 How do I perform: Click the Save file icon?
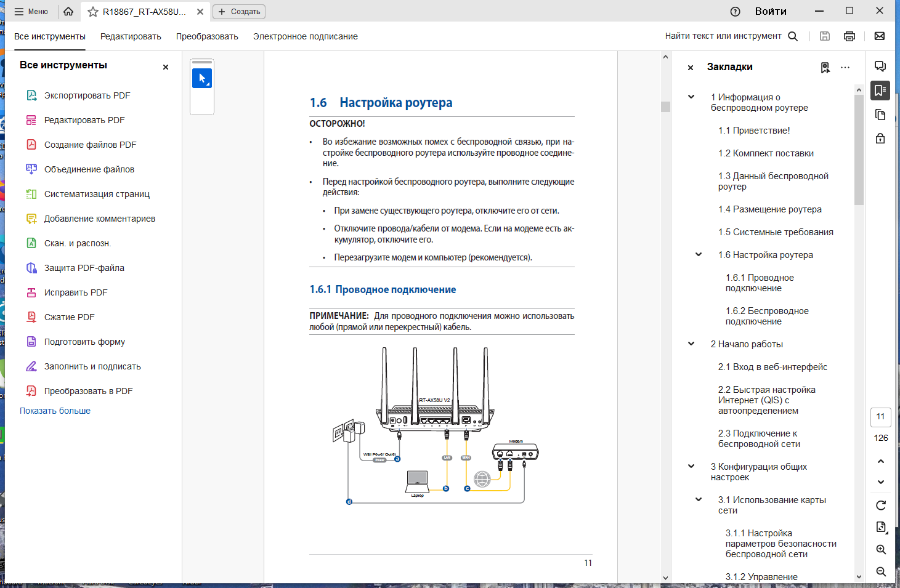click(825, 36)
